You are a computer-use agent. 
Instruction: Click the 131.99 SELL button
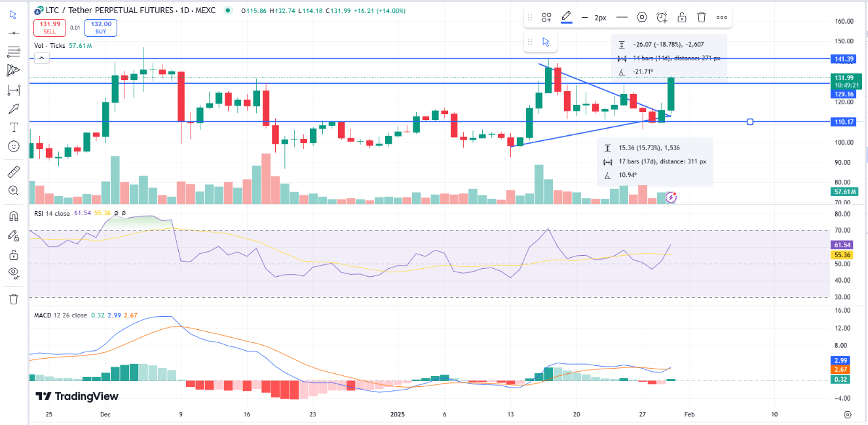tap(50, 28)
